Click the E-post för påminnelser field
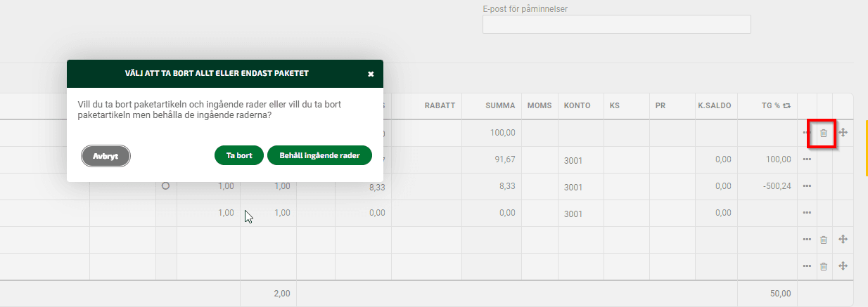This screenshot has width=868, height=307. tap(617, 25)
